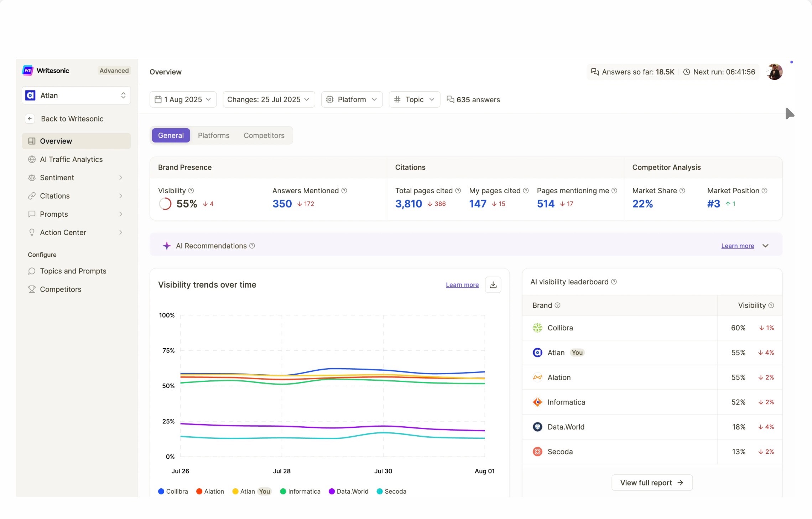This screenshot has width=812, height=519.
Task: Click the AI Recommendations sparkle icon
Action: 167,246
